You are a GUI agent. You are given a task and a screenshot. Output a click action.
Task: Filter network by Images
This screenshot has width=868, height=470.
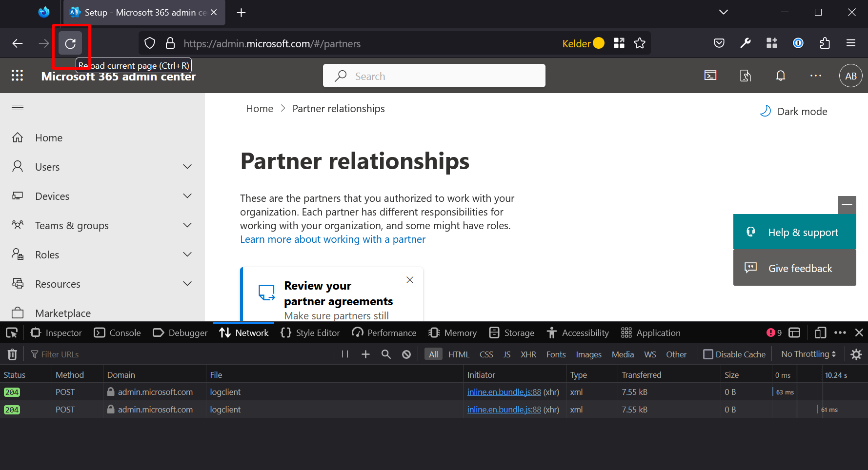(588, 354)
